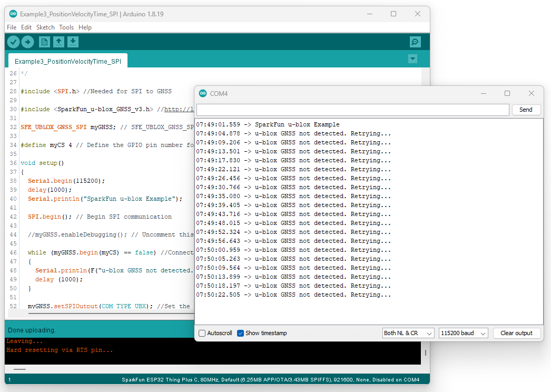
Task: Save the sketch with the down-arrow icon
Action: click(73, 42)
